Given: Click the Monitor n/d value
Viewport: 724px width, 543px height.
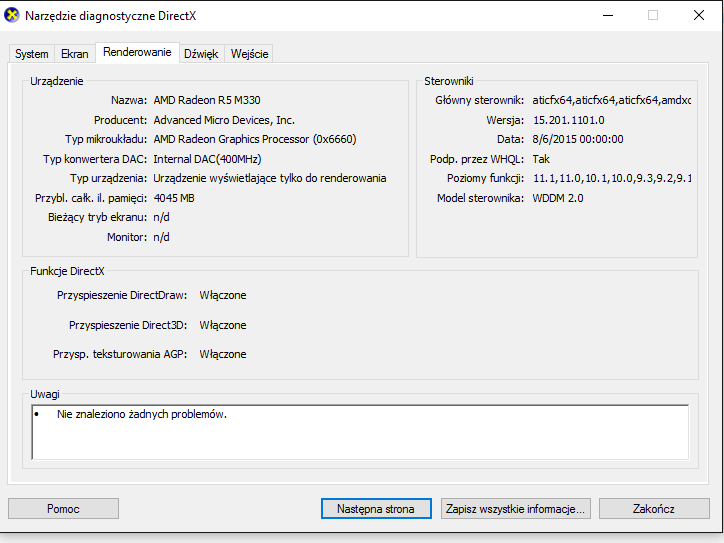Looking at the screenshot, I should click(x=162, y=237).
